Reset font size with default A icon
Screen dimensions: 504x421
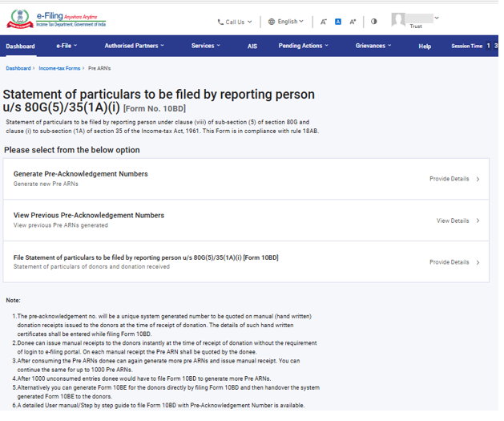coord(338,22)
